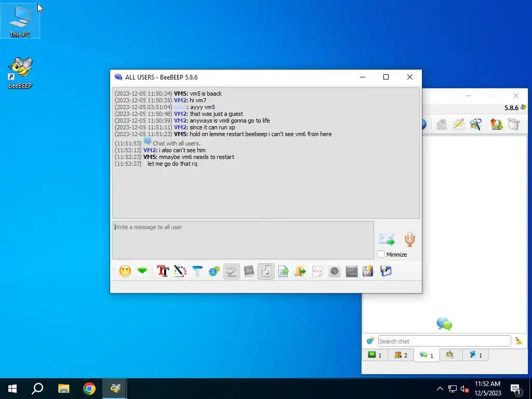Switch to the green screen tab labeled 1
The width and height of the screenshot is (532, 399).
[375, 355]
